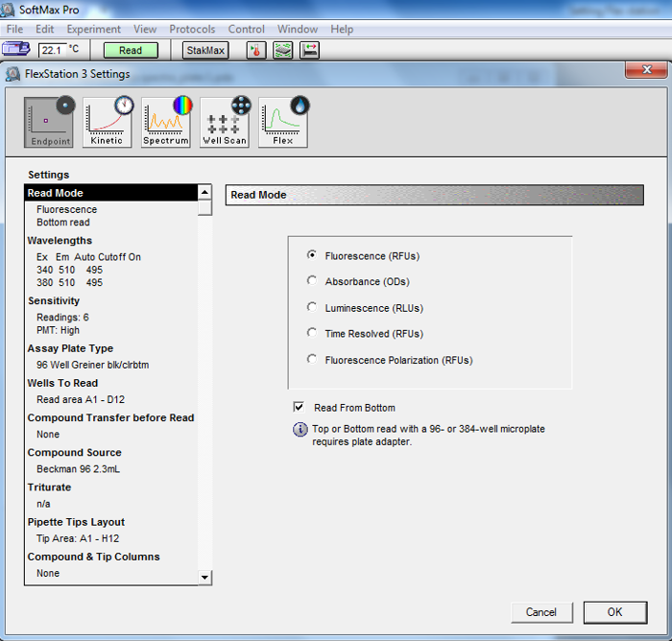Click '96 Well Greiner blk/clrbtm' text
Viewport: 672px width, 641px height.
click(x=92, y=365)
